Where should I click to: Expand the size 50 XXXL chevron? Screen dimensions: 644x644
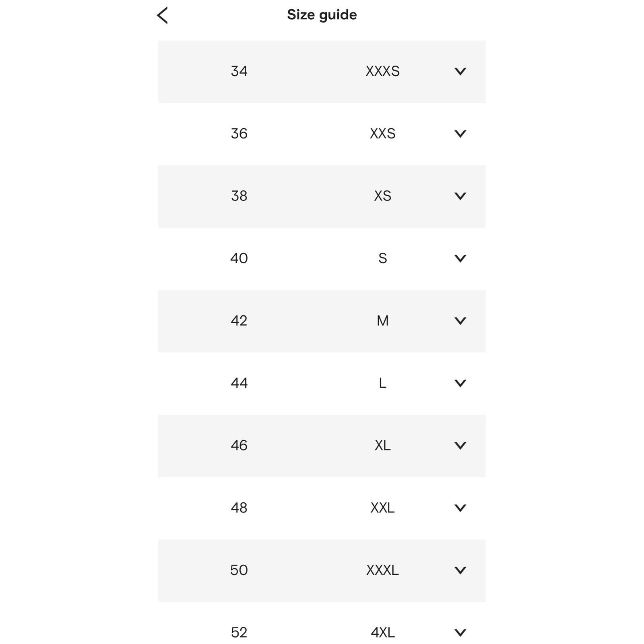point(460,571)
